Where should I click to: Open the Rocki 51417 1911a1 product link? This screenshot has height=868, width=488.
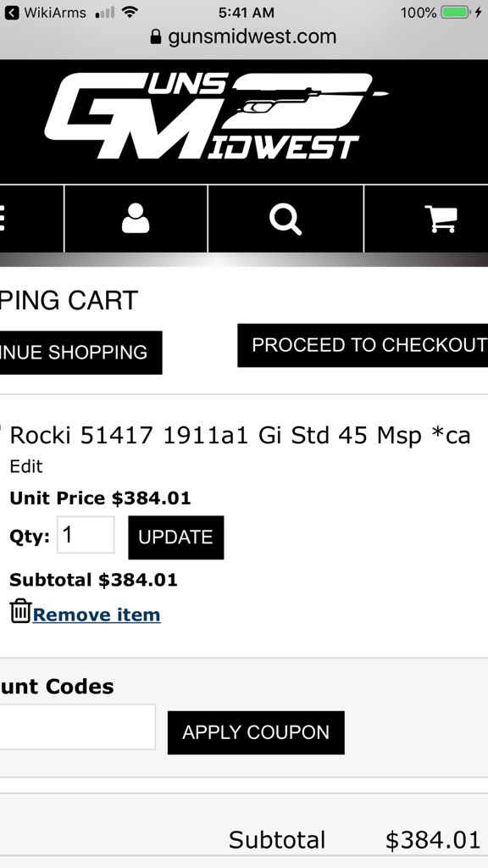240,436
